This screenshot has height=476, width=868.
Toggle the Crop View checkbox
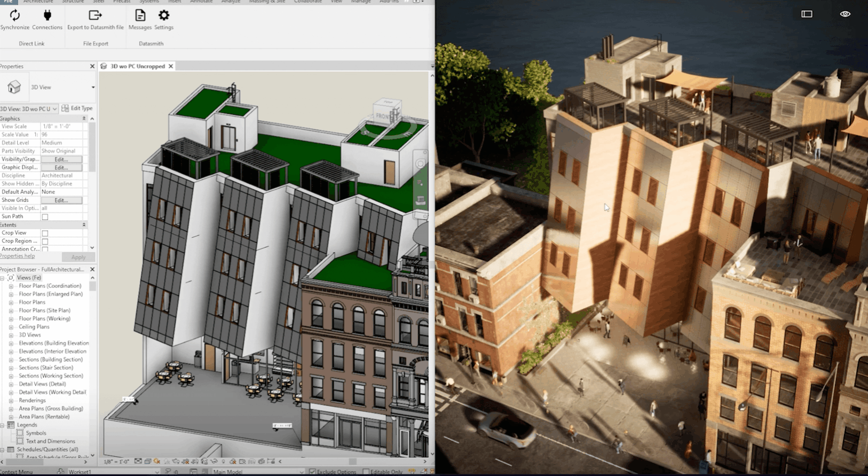tap(45, 233)
